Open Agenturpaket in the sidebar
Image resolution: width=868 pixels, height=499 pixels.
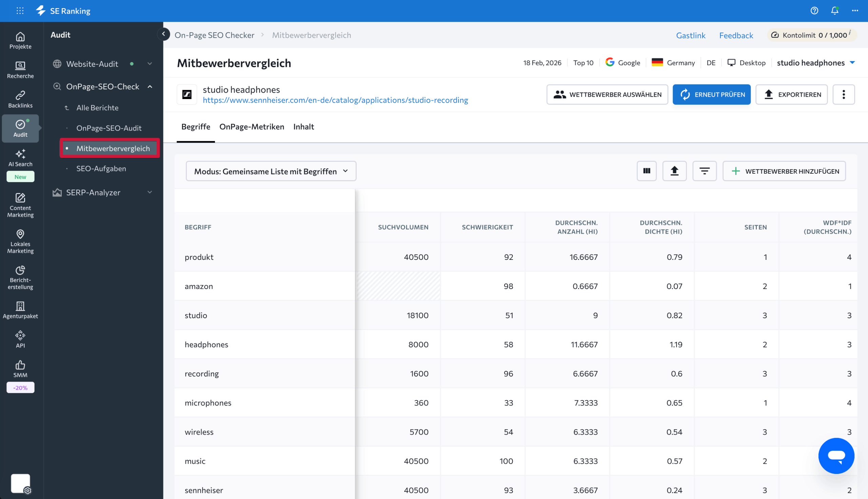[x=20, y=310]
